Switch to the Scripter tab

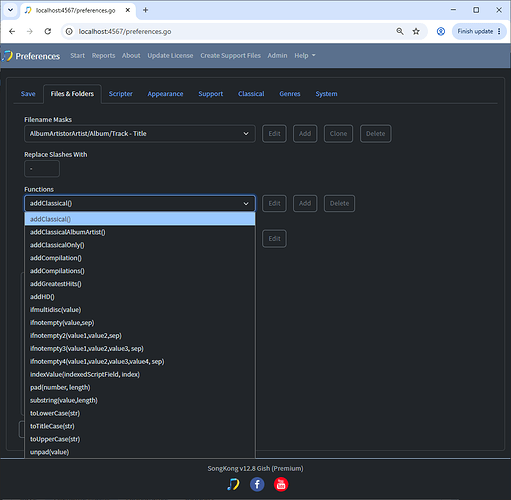[x=121, y=94]
